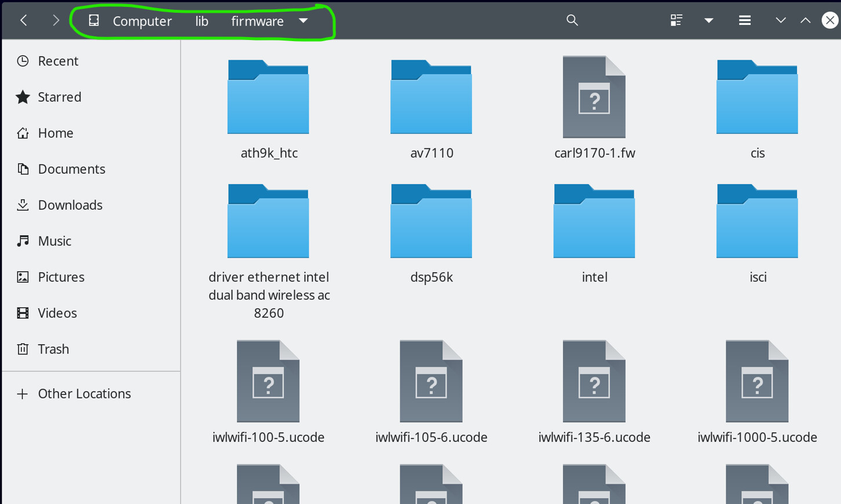Click the downward chevron in the title bar
This screenshot has width=841, height=504.
[x=780, y=21]
